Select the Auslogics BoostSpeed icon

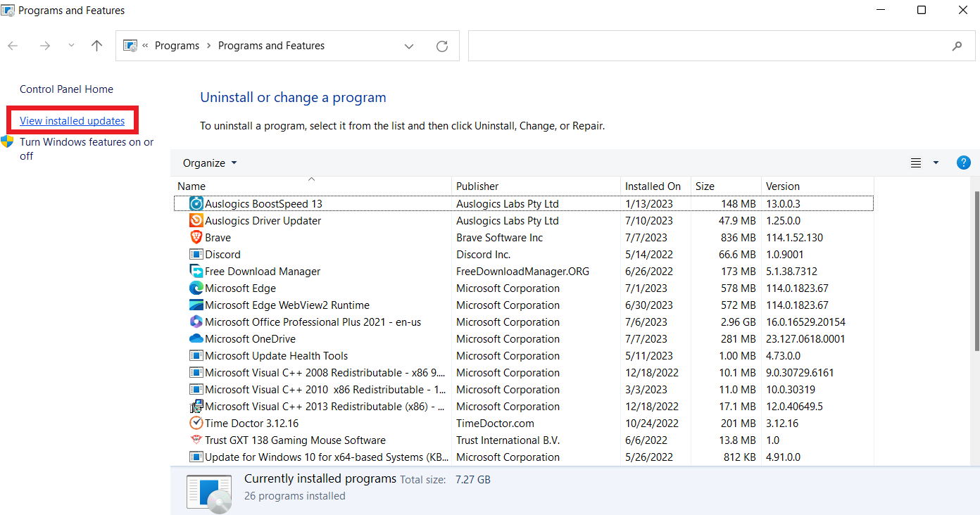click(x=196, y=203)
